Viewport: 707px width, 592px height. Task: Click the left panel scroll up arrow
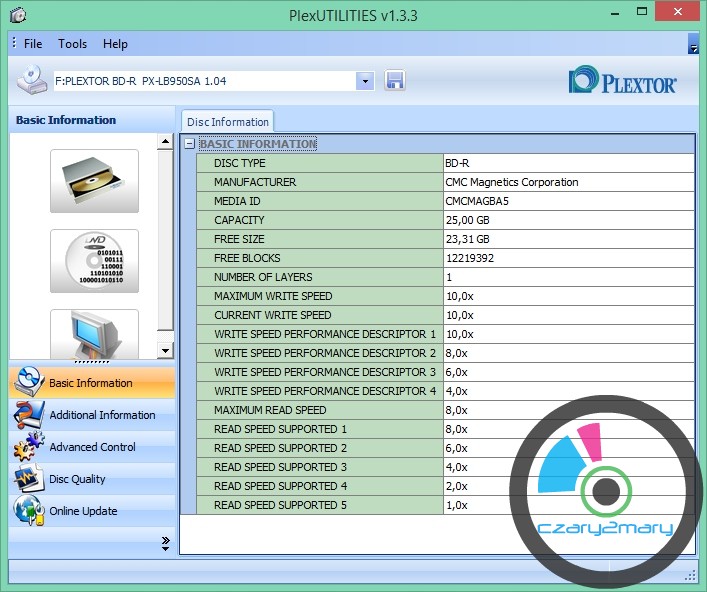165,143
